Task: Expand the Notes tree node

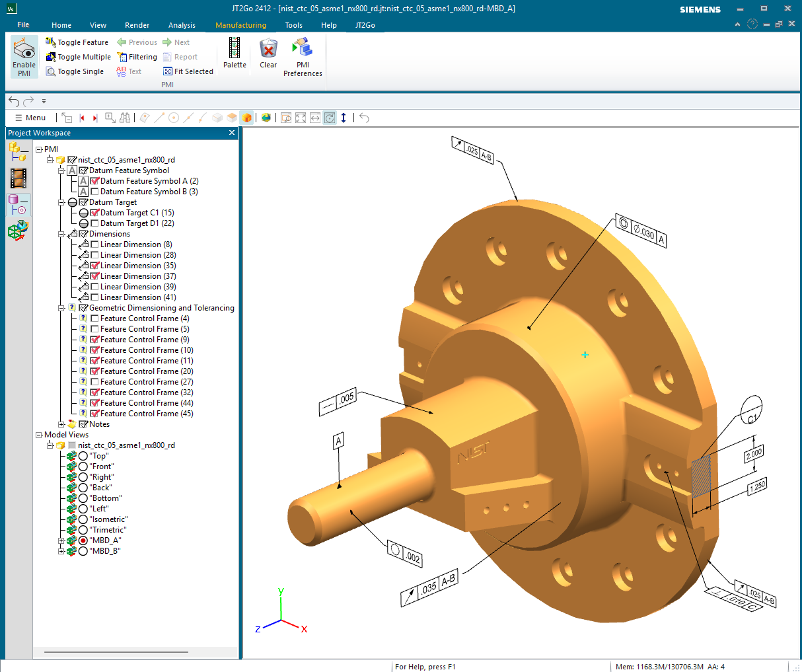Action: click(61, 424)
